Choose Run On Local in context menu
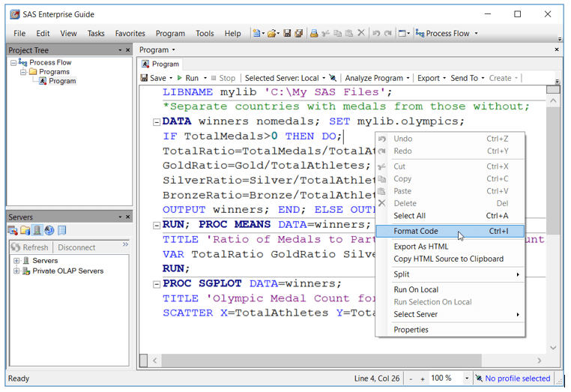The height and width of the screenshot is (392, 571). tap(450, 289)
